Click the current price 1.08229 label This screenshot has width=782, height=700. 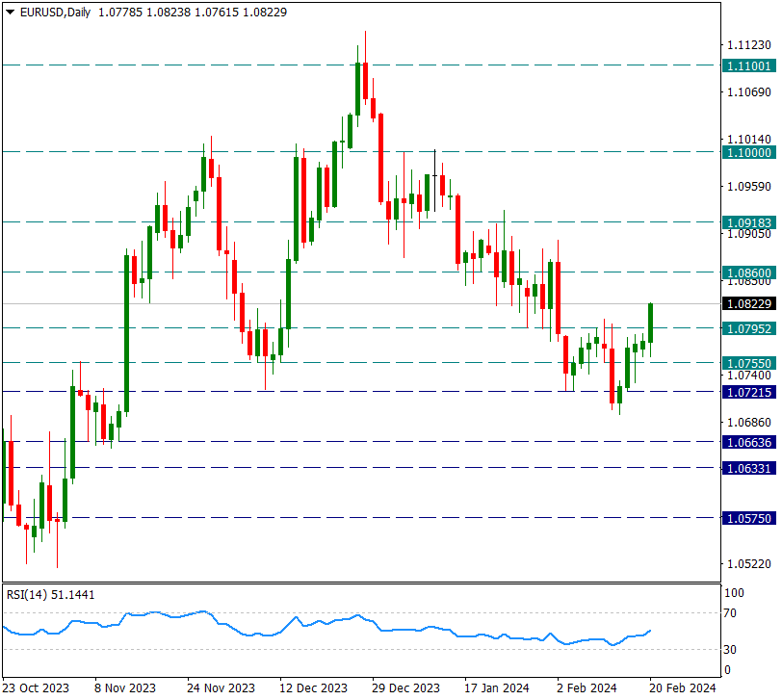click(x=749, y=303)
